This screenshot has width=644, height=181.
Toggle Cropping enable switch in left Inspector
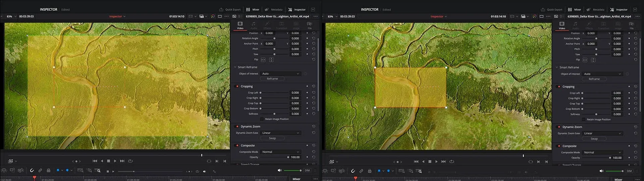click(236, 86)
